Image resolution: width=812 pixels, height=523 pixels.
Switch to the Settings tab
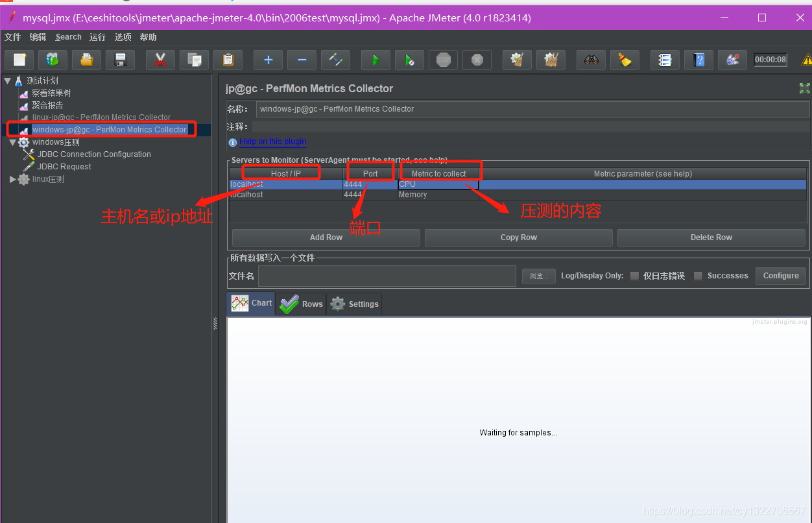(x=354, y=304)
